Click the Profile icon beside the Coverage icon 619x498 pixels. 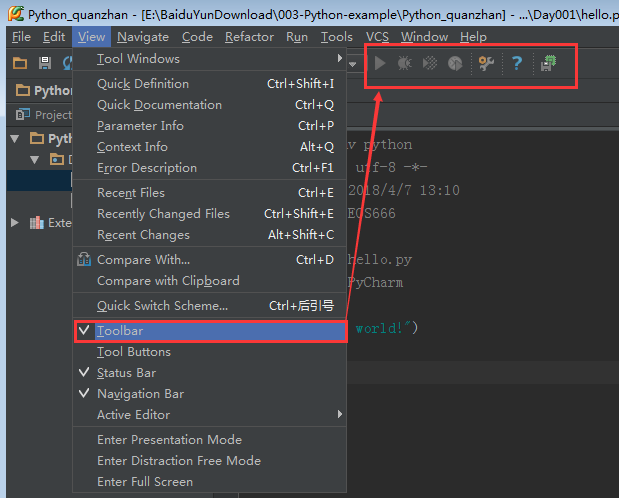[x=455, y=63]
